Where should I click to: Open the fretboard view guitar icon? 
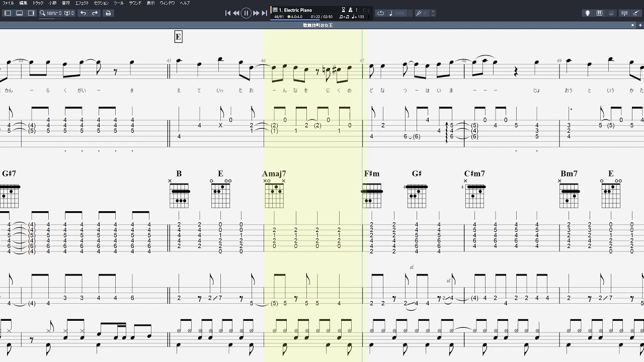[587, 13]
